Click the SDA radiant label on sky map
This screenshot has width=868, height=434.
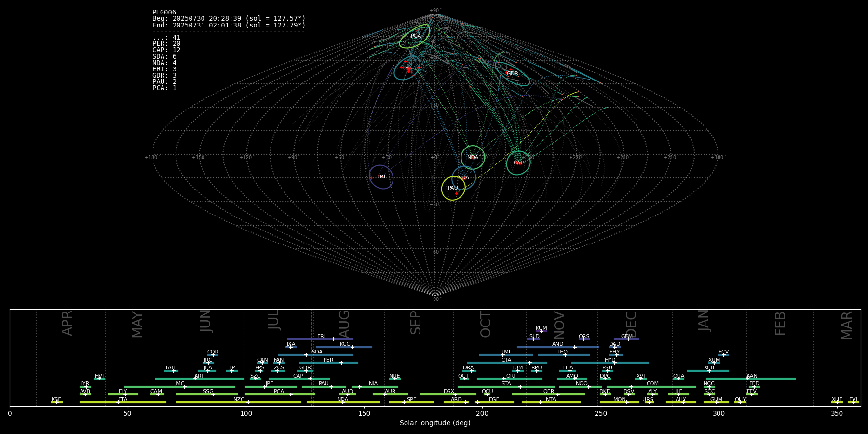click(464, 178)
